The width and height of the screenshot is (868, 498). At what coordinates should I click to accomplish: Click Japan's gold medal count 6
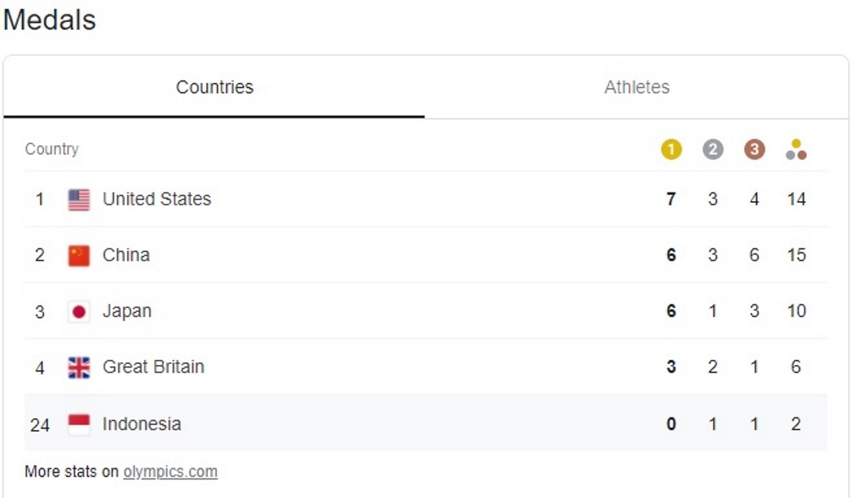670,311
